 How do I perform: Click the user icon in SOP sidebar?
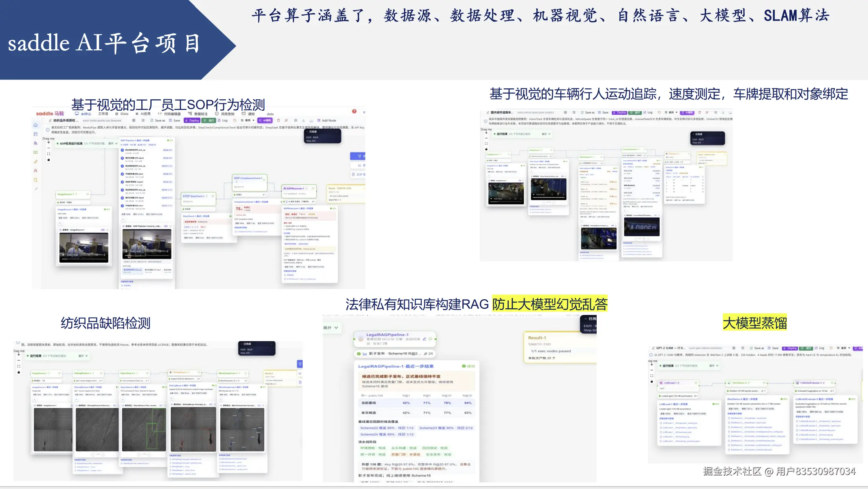coord(36,171)
